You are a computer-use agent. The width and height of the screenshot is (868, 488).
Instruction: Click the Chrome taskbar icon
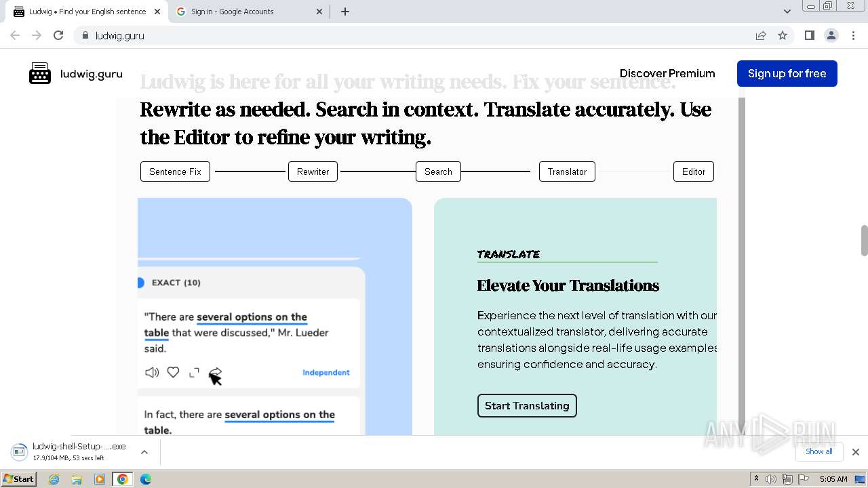(123, 479)
